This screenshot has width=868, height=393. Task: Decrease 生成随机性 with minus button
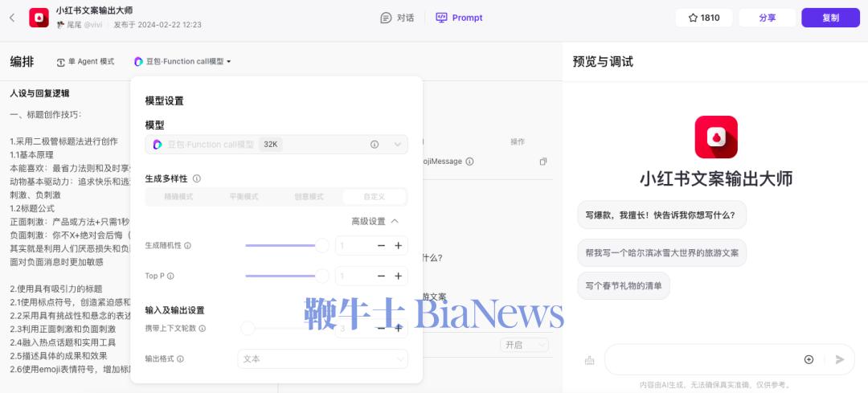[x=381, y=245]
